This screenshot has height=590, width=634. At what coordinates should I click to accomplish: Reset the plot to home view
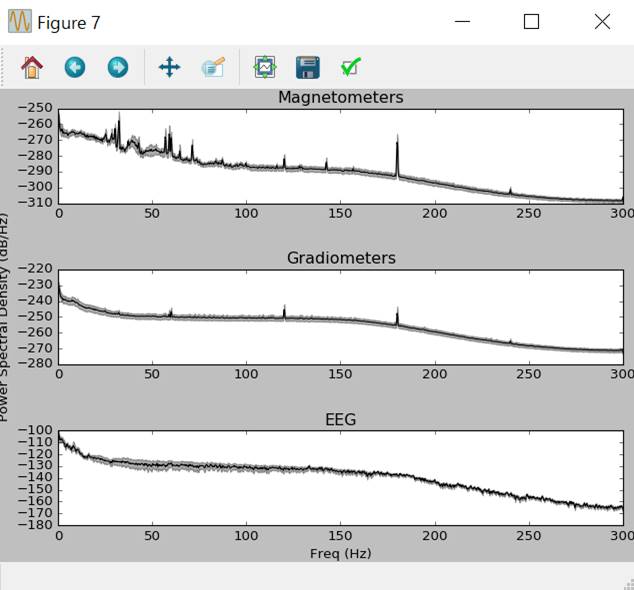coord(32,67)
